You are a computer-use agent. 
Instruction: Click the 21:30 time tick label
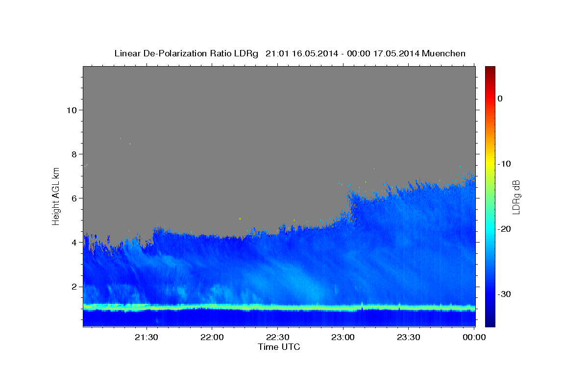click(146, 337)
